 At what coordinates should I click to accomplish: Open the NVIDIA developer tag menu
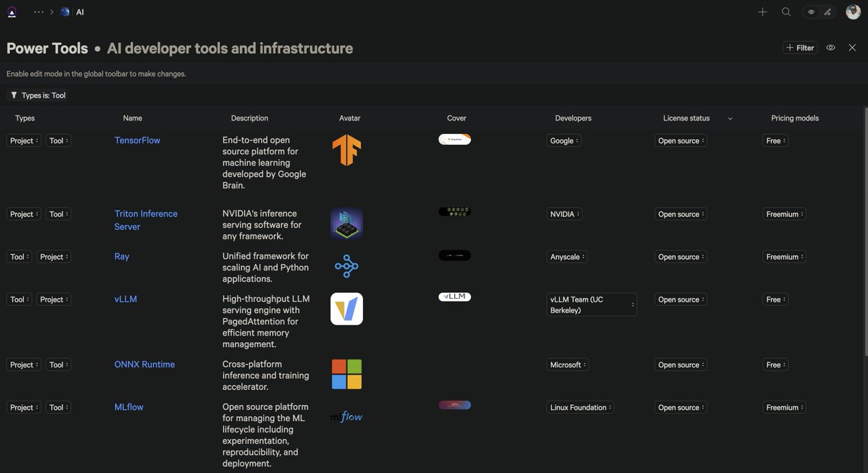(x=565, y=214)
